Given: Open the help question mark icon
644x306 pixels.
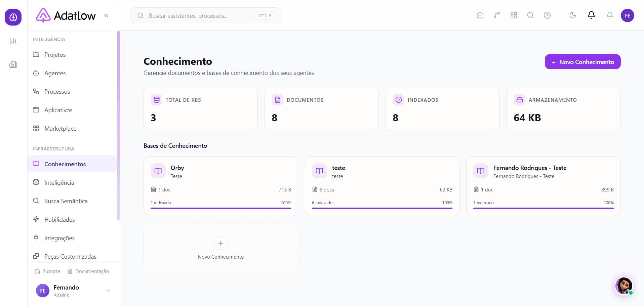Looking at the screenshot, I should 547,15.
